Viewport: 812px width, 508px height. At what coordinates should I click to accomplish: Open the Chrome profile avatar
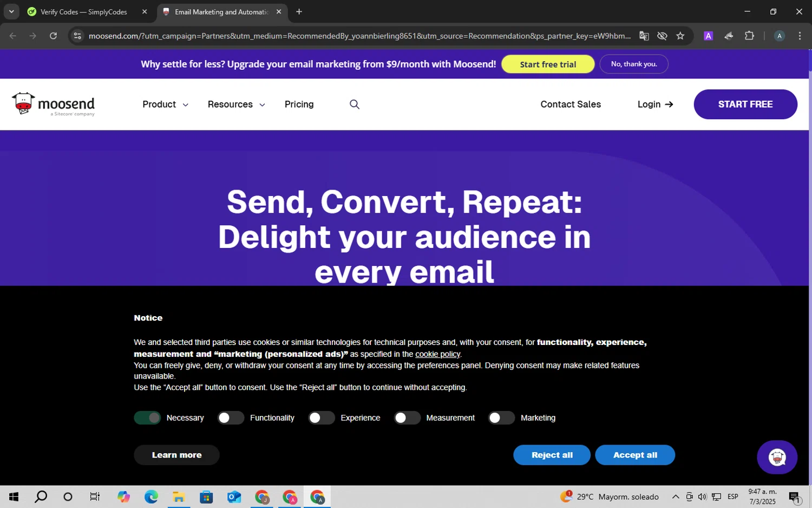[780, 36]
